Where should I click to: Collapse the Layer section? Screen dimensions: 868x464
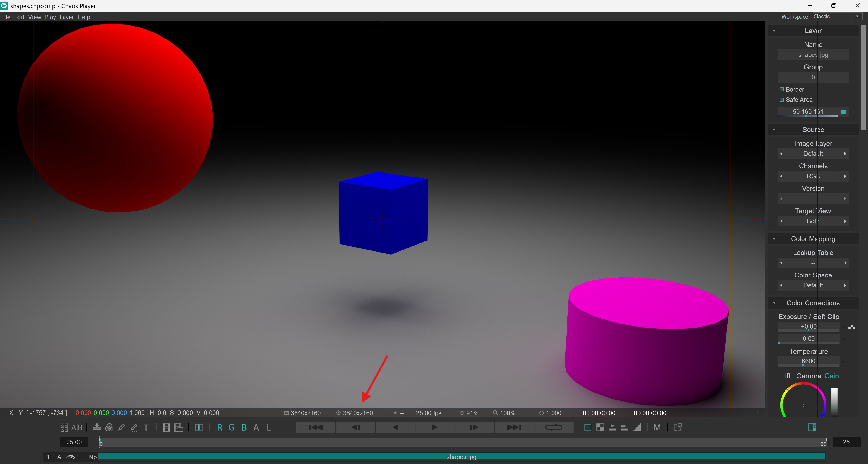[x=774, y=31]
